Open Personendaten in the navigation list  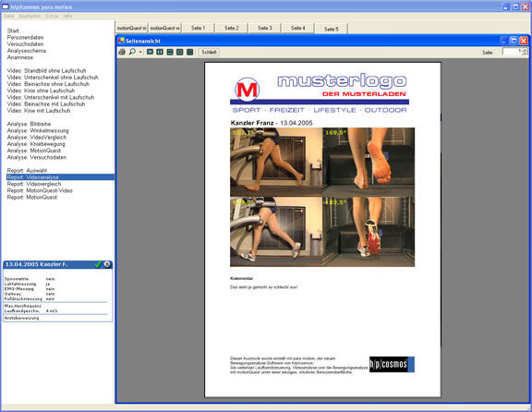(x=25, y=37)
